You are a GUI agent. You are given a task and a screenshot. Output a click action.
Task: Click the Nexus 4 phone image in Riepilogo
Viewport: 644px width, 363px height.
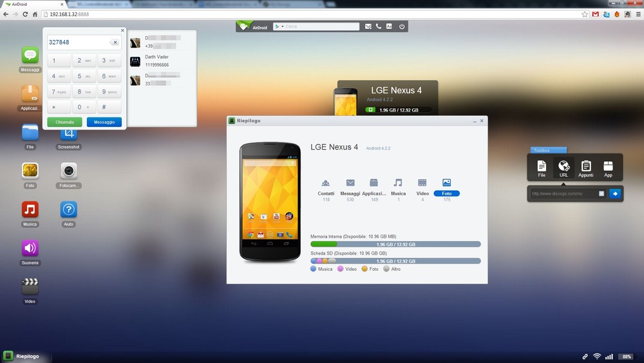pos(270,202)
